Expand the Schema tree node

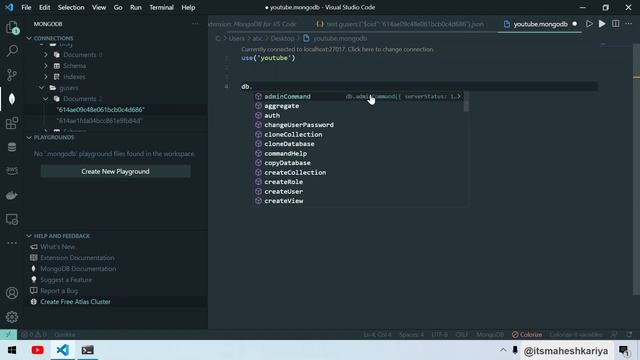(x=46, y=66)
